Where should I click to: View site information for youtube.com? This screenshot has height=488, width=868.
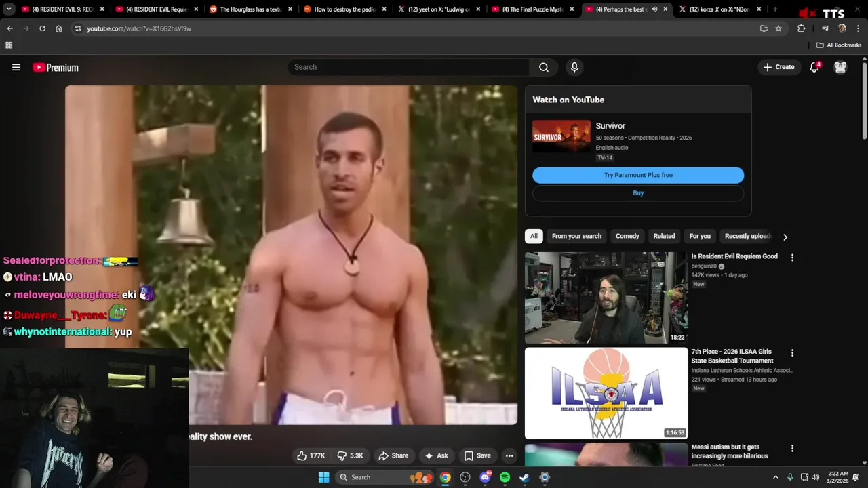78,28
